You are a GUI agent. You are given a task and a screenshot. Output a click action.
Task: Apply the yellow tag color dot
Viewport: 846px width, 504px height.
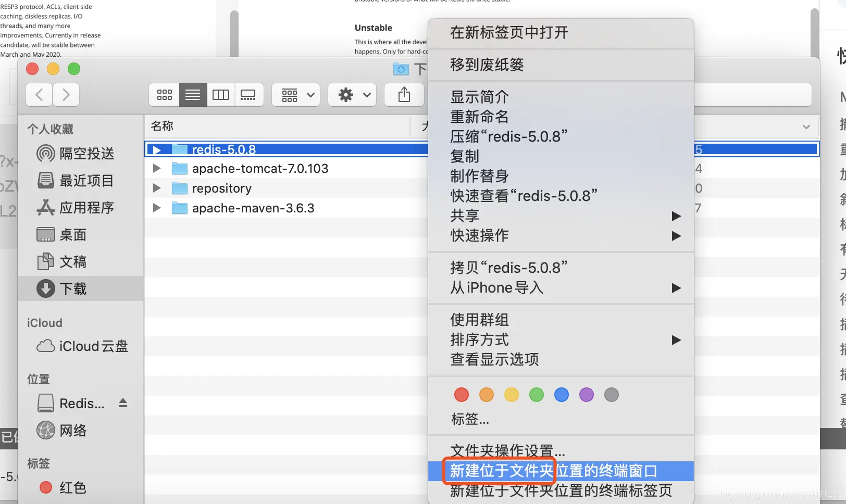point(512,395)
